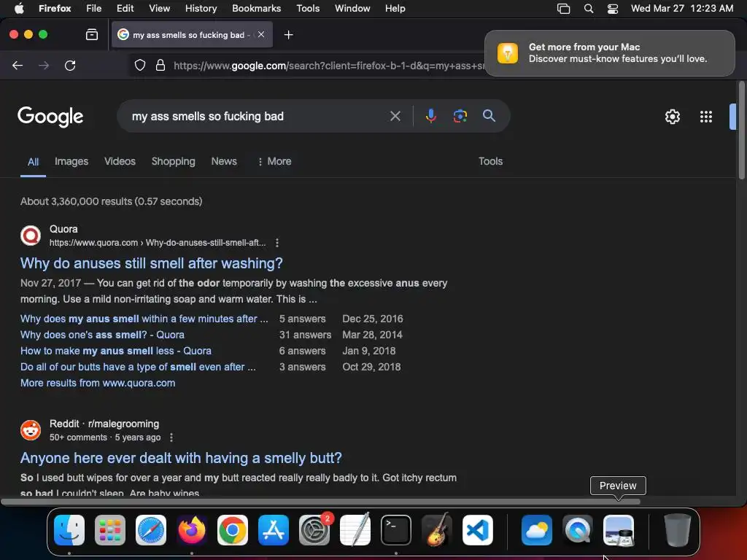Launch GarageBand from the dock

click(437, 530)
